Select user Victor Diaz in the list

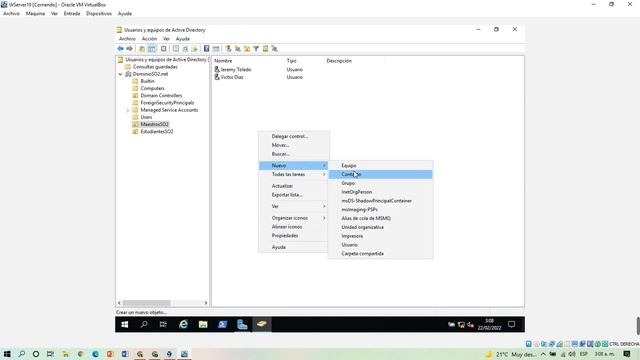pyautogui.click(x=231, y=77)
